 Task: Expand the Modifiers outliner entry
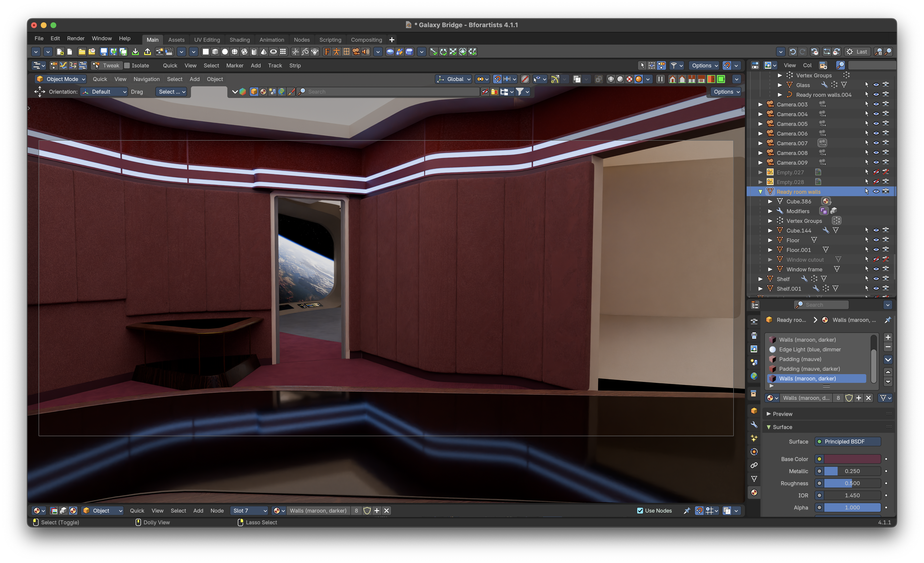770,211
